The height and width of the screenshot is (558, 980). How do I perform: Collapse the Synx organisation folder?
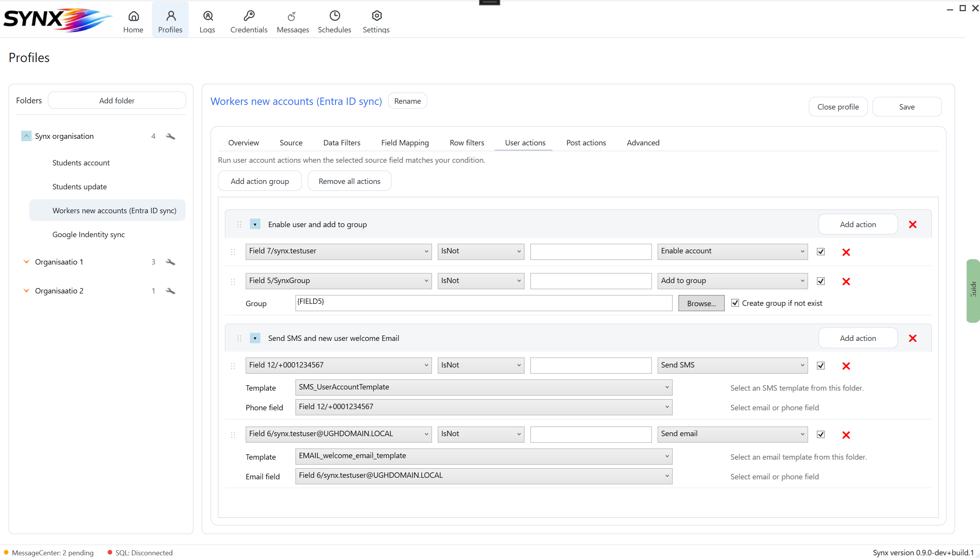[26, 136]
